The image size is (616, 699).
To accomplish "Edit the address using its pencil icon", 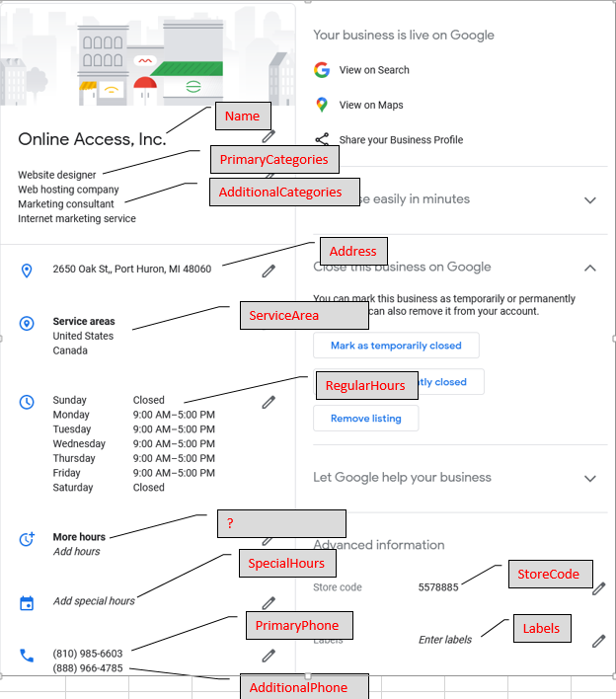I will [269, 271].
